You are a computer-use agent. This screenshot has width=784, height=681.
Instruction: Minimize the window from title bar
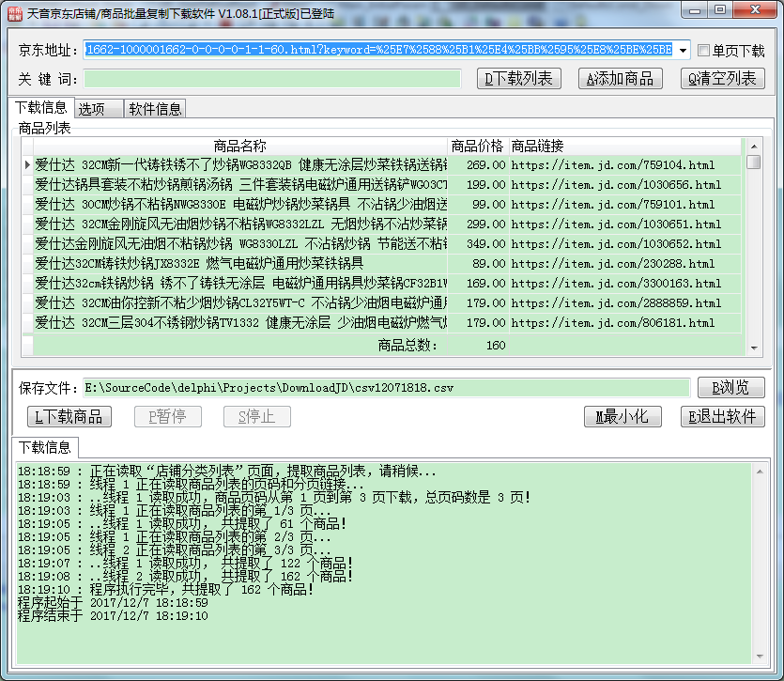tap(695, 10)
